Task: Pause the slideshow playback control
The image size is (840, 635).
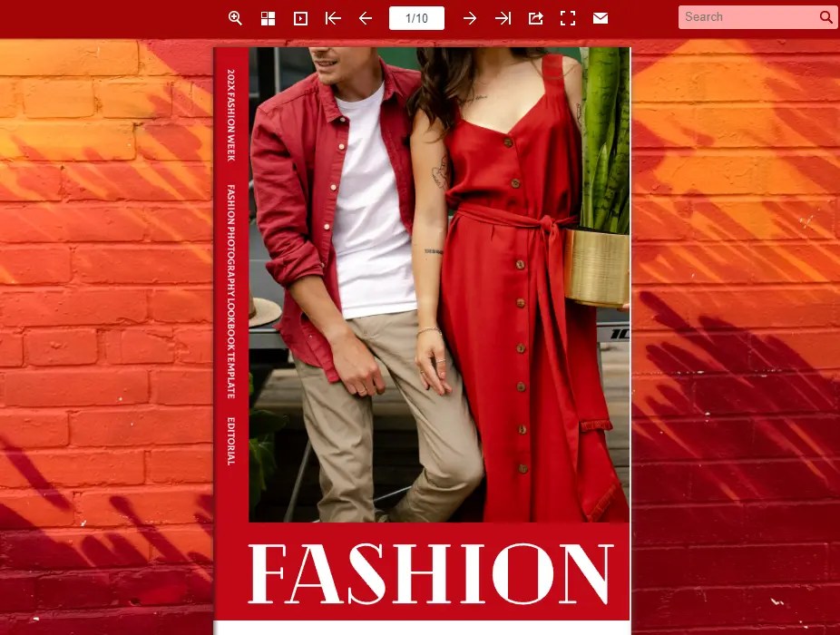Action: pyautogui.click(x=300, y=18)
